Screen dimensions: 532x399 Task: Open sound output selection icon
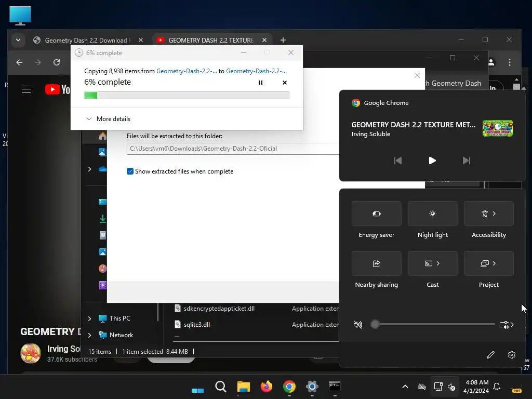click(x=507, y=325)
